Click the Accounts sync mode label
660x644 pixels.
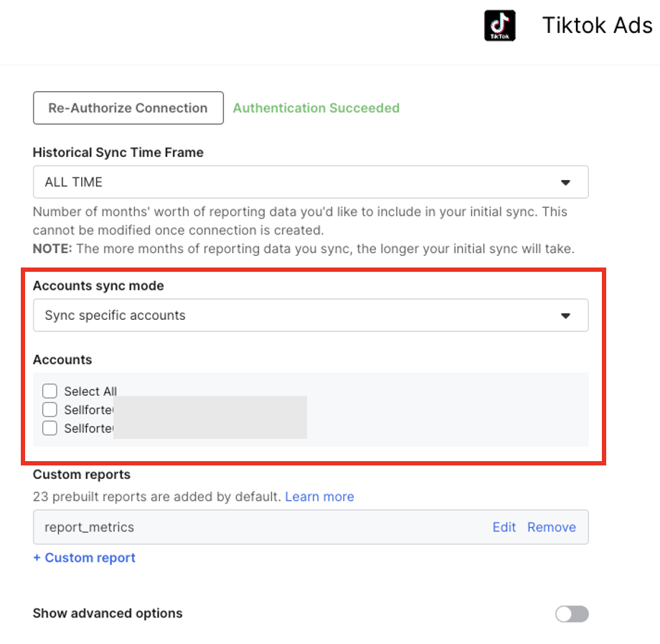click(98, 286)
